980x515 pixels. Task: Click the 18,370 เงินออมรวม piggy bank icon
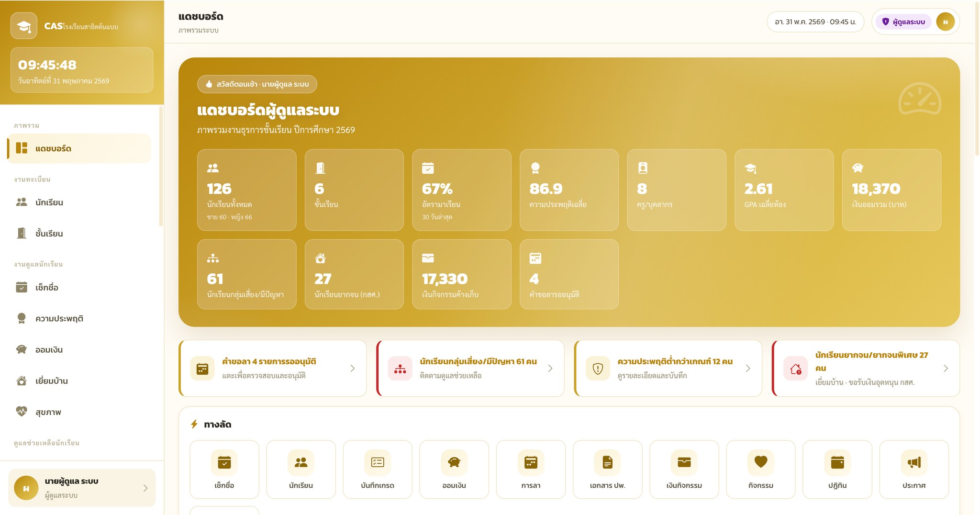tap(857, 168)
